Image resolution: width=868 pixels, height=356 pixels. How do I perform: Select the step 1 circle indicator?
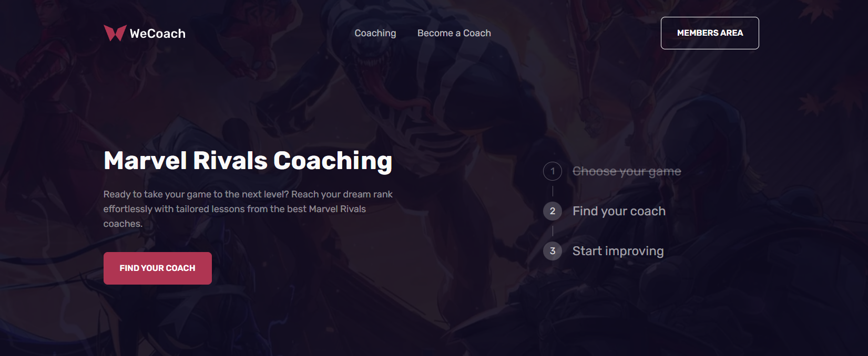point(553,171)
